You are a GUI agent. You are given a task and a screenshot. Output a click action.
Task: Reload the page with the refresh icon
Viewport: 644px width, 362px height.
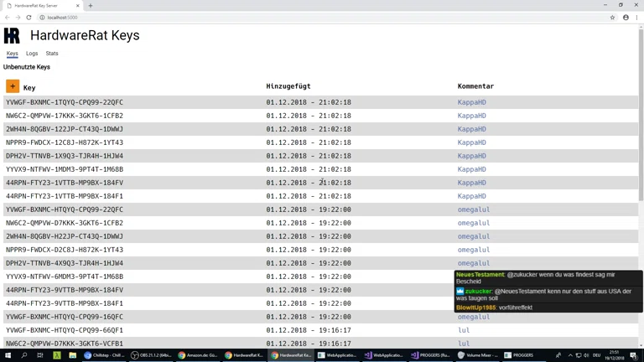coord(29,18)
